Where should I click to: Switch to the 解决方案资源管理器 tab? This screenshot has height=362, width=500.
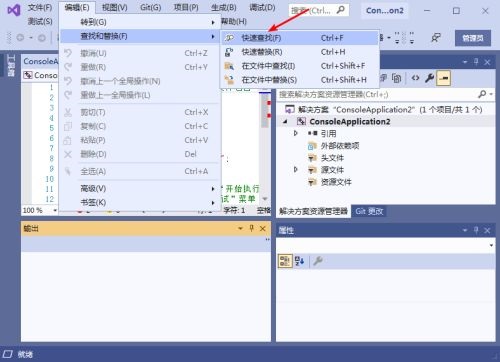[313, 211]
